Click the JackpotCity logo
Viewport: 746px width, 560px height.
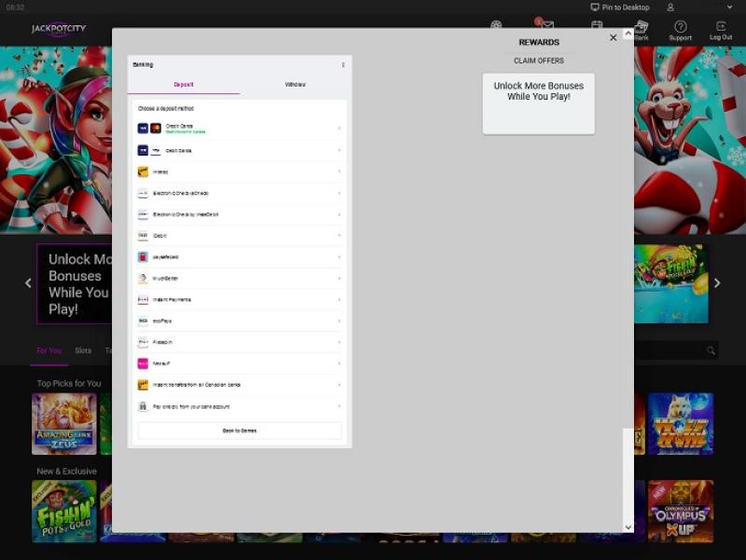[58, 29]
